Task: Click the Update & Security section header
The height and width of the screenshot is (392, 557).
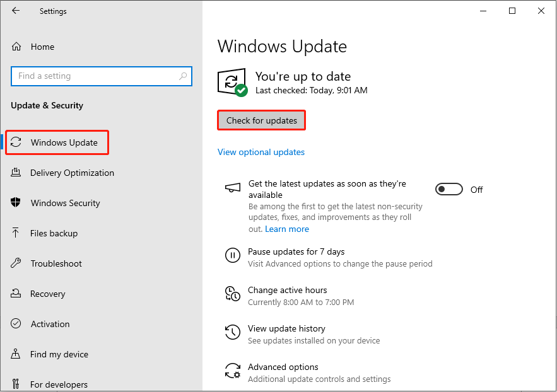Action: [47, 105]
